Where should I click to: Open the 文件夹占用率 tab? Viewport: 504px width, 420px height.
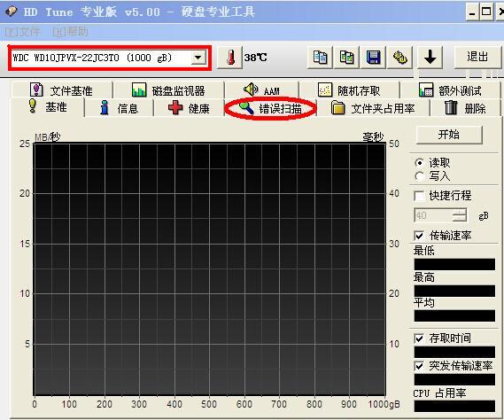tap(373, 108)
